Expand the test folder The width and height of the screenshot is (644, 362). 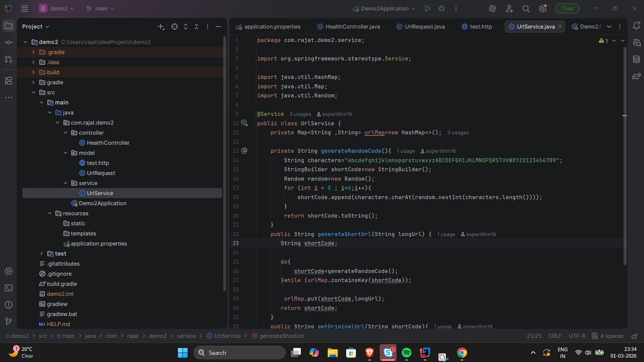pyautogui.click(x=41, y=254)
